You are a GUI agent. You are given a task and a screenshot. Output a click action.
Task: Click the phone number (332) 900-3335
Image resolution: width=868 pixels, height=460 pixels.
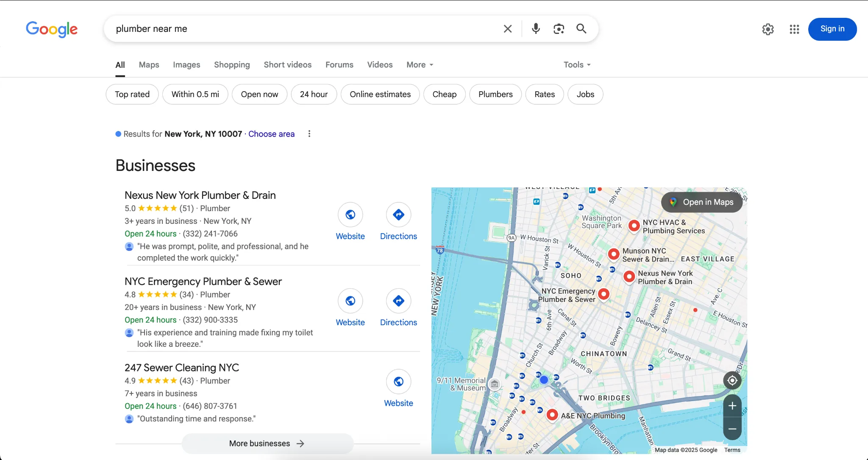point(210,320)
